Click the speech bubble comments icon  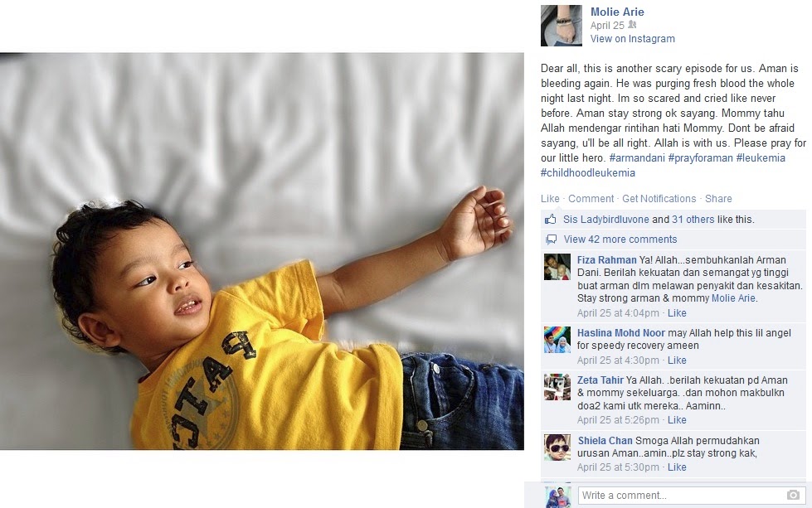(551, 239)
